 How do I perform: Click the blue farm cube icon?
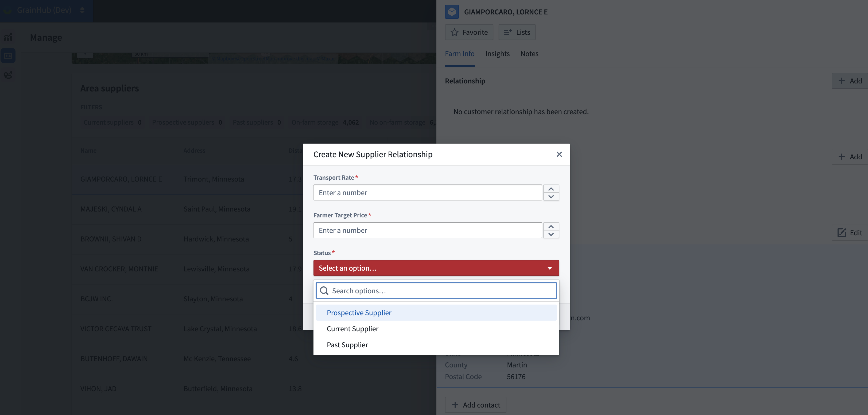(x=452, y=12)
